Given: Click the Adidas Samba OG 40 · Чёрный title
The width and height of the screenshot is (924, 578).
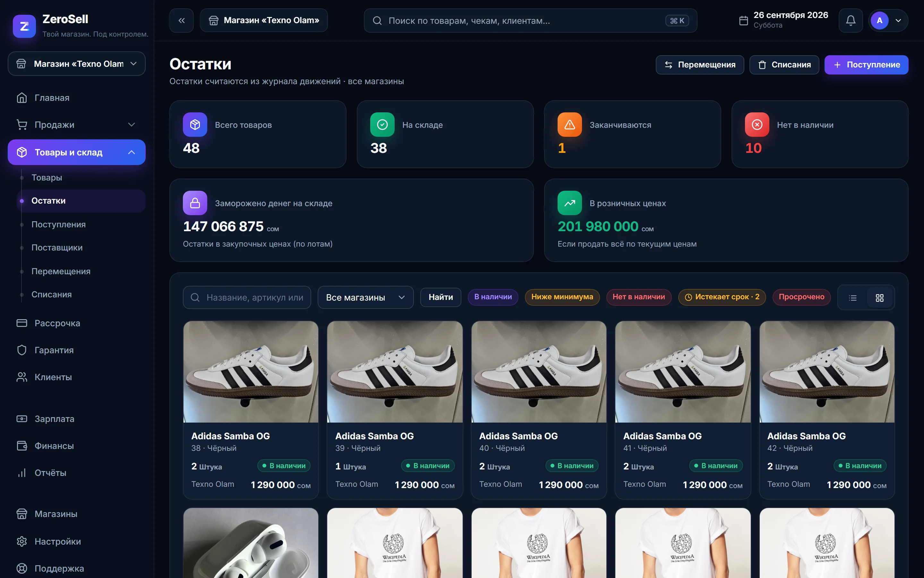Looking at the screenshot, I should click(x=518, y=436).
